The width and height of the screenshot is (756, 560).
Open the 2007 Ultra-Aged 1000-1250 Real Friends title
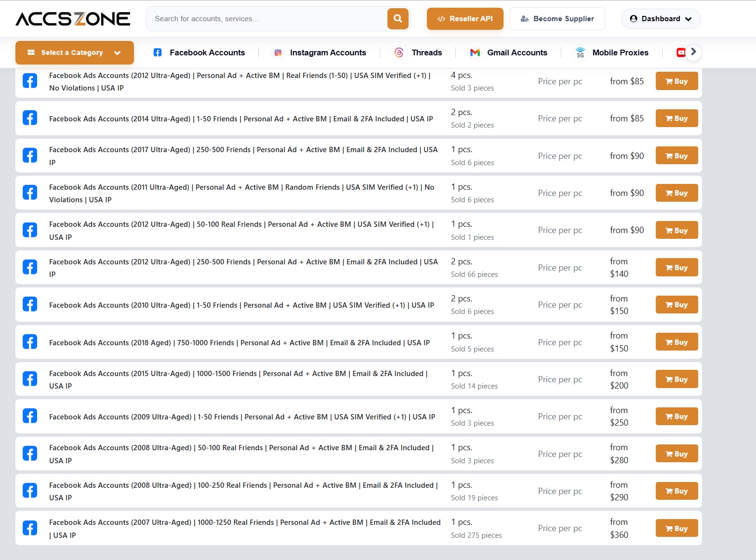point(245,529)
